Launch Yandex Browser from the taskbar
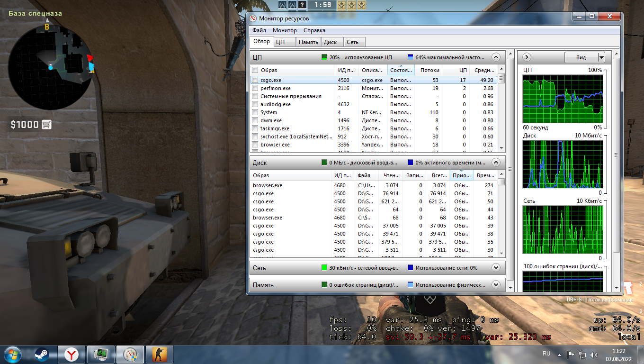Image resolution: width=644 pixels, height=364 pixels. [72, 355]
